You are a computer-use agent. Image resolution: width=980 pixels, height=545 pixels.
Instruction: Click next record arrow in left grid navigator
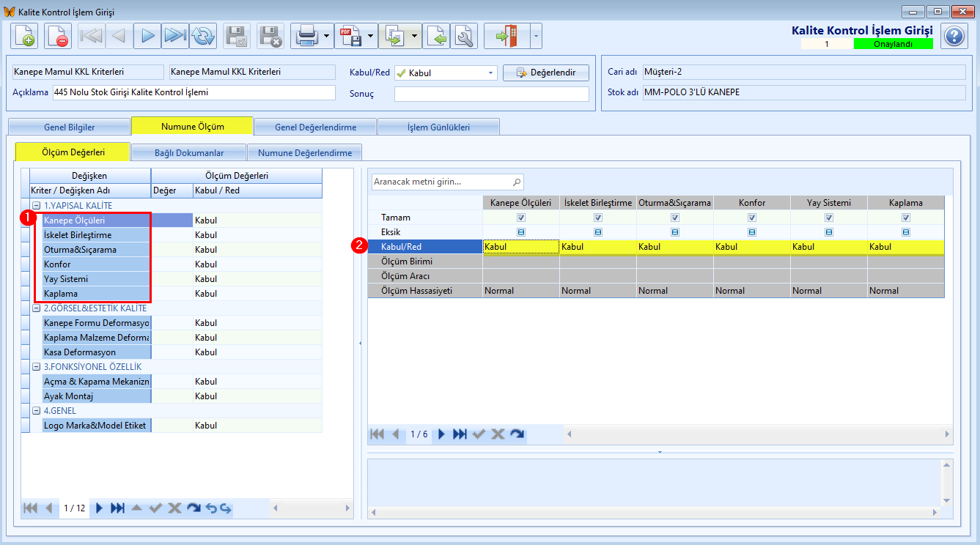100,508
